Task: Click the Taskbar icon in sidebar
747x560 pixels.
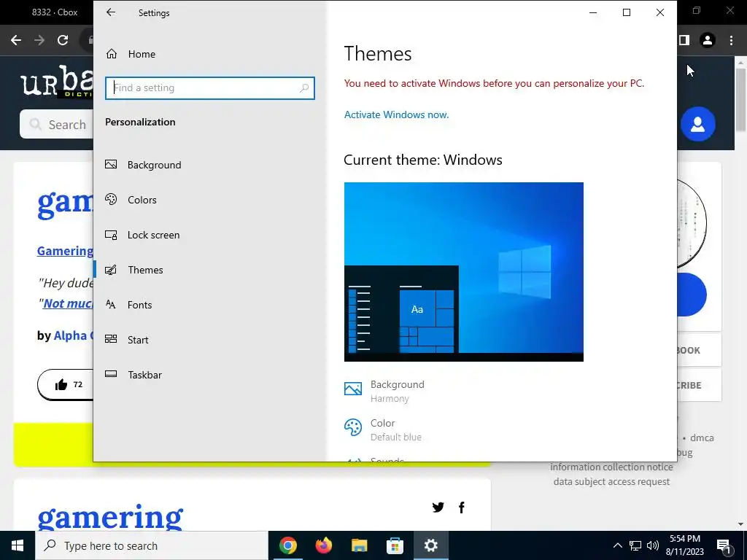Action: [111, 374]
